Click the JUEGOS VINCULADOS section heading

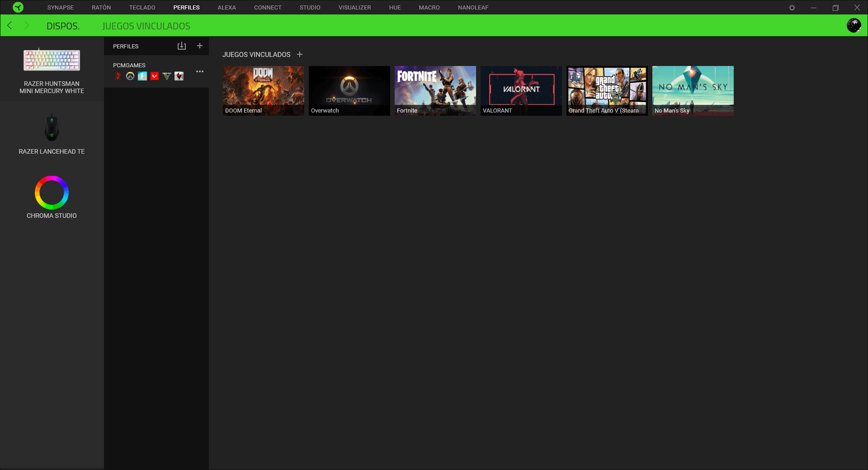click(x=256, y=54)
